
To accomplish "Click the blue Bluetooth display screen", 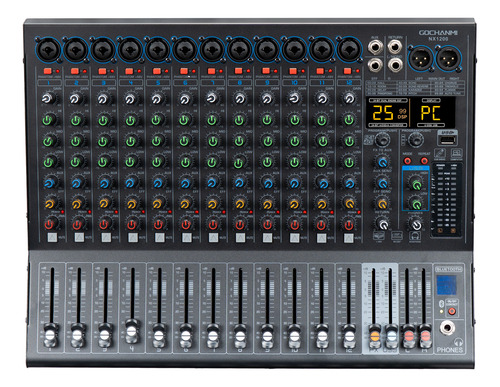I will [447, 285].
